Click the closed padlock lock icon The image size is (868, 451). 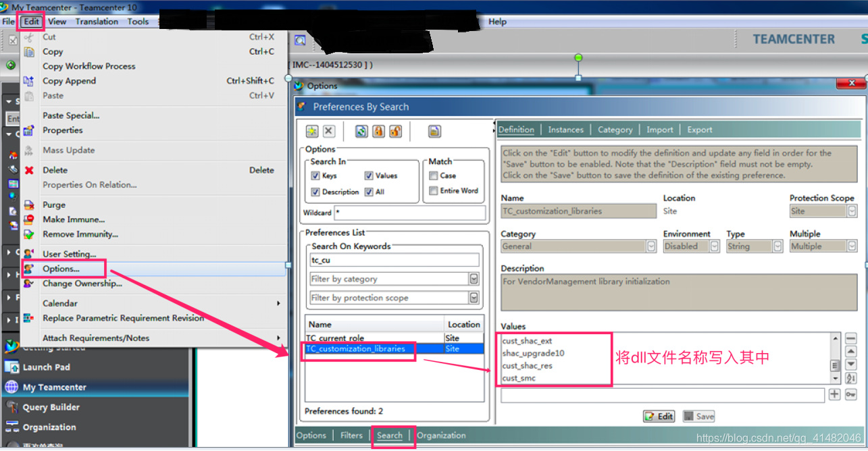point(379,131)
